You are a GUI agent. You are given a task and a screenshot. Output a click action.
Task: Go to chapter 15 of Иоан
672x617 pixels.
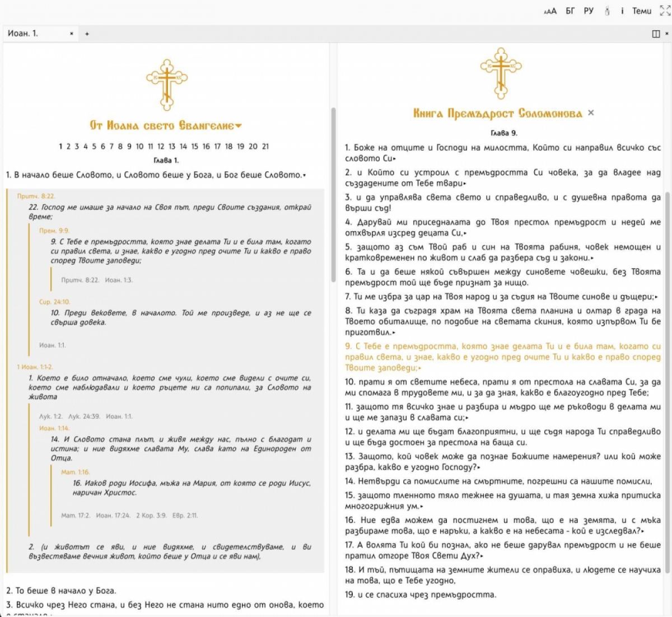pyautogui.click(x=194, y=147)
